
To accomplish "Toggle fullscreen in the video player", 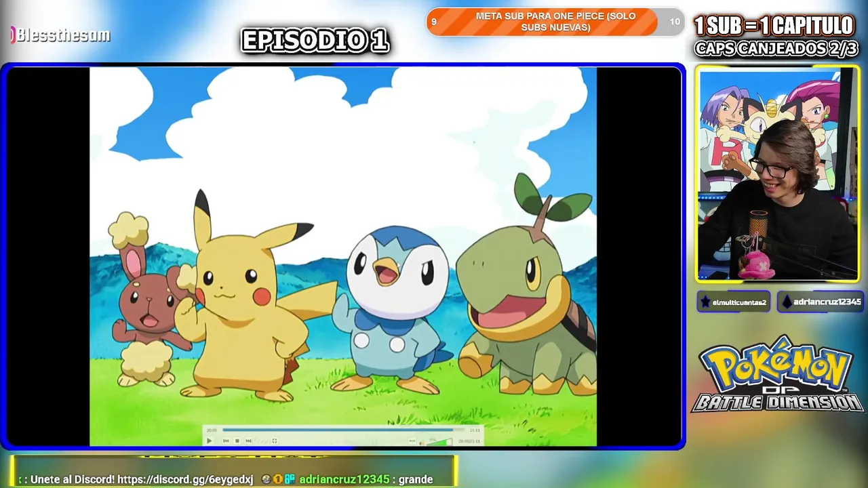I will 275,441.
